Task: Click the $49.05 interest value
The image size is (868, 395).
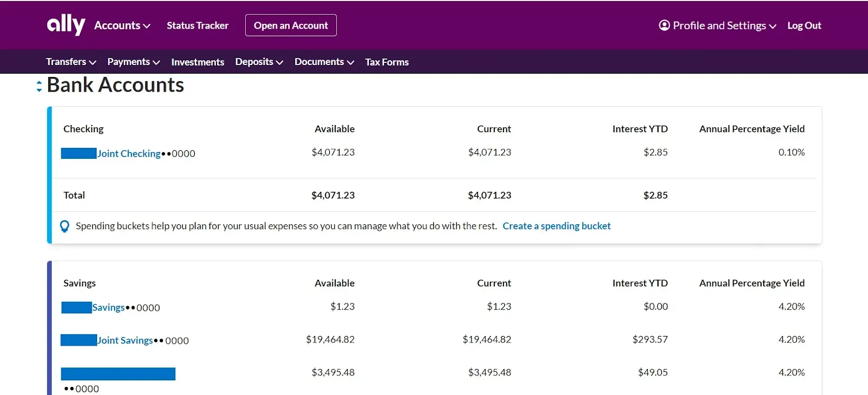Action: click(653, 373)
